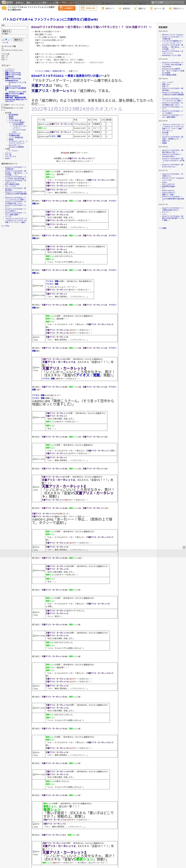Viewport: 186px width, 868px height.
Task: Open D2ndテストXその1029 heading link
Action: tap(92, 27)
